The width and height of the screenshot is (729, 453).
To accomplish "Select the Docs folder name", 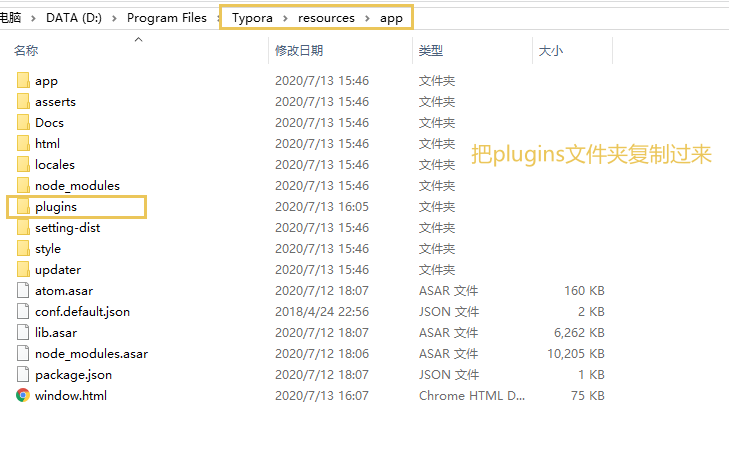I will click(49, 122).
